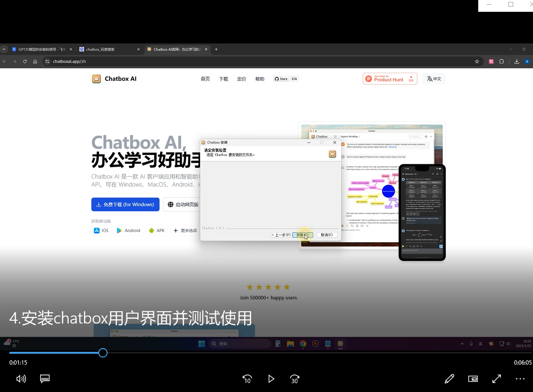The image size is (533, 392).
Task: Open the player's more options menu
Action: point(520,379)
